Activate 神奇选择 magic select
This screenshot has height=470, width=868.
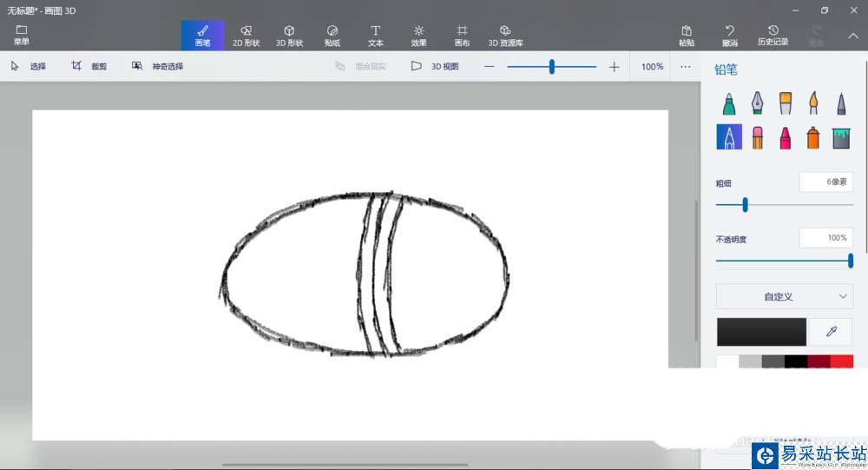157,66
